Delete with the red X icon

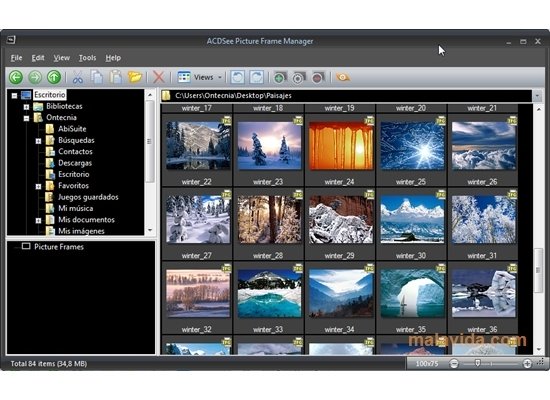(159, 77)
